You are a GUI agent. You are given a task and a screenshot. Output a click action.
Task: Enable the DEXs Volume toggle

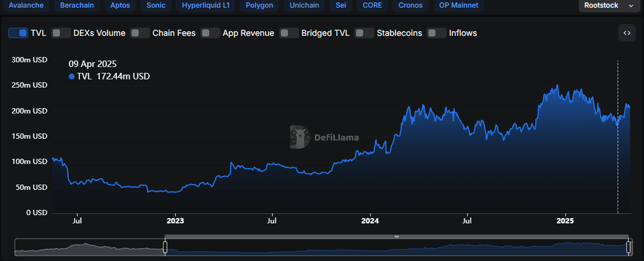pyautogui.click(x=61, y=33)
